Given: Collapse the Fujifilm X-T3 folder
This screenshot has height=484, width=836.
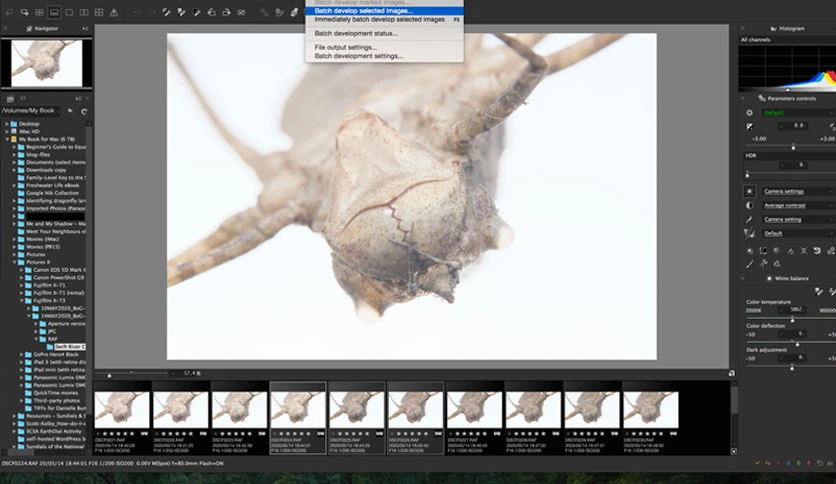Looking at the screenshot, I should click(22, 301).
